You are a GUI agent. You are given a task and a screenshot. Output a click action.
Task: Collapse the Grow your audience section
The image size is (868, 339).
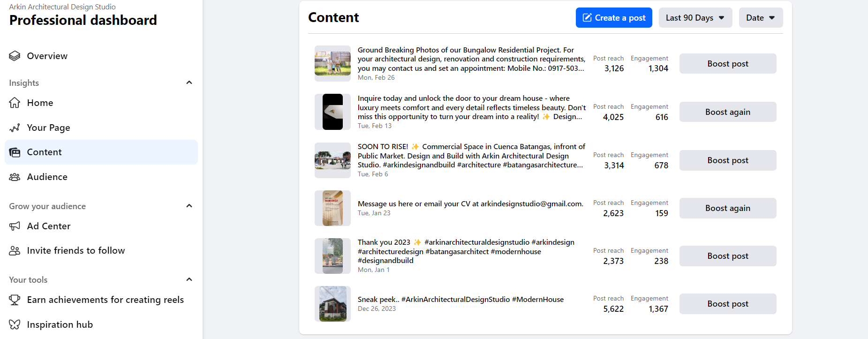(189, 206)
